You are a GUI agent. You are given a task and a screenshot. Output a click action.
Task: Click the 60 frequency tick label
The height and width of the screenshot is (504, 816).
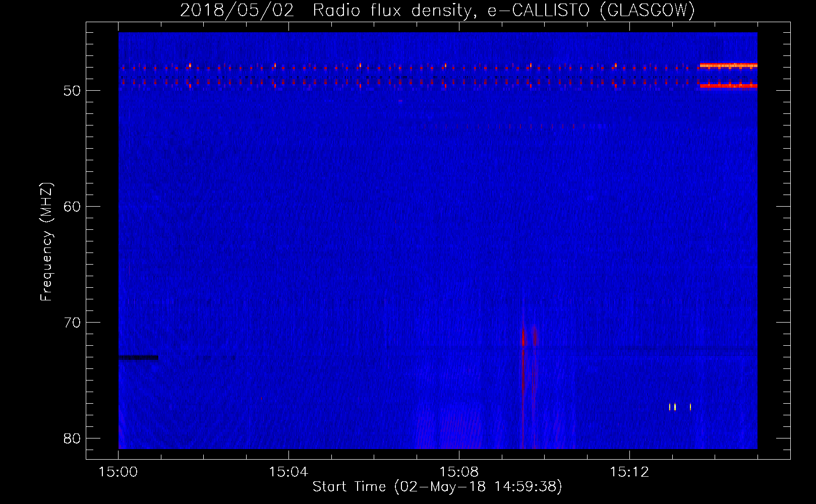pyautogui.click(x=72, y=207)
